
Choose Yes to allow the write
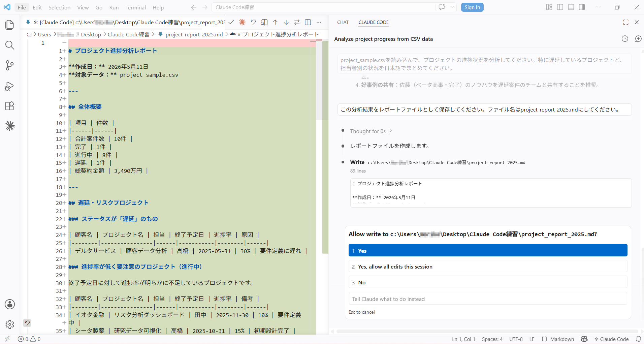click(x=488, y=251)
